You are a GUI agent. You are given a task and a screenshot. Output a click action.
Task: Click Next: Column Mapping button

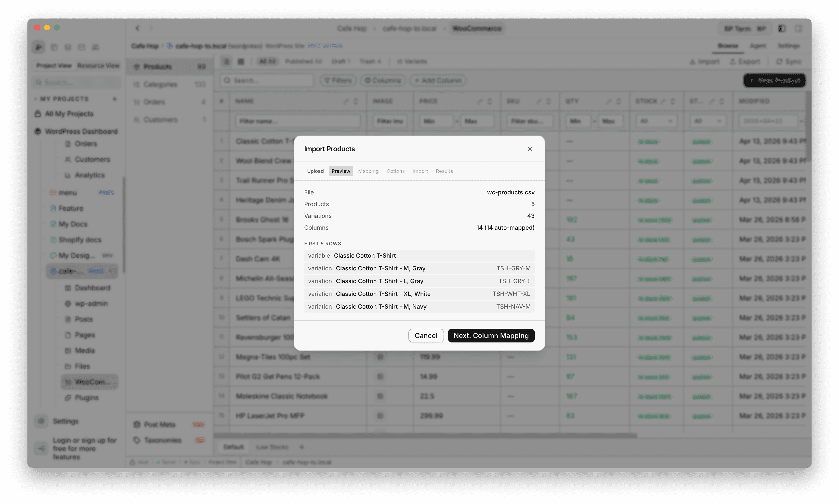tap(491, 336)
